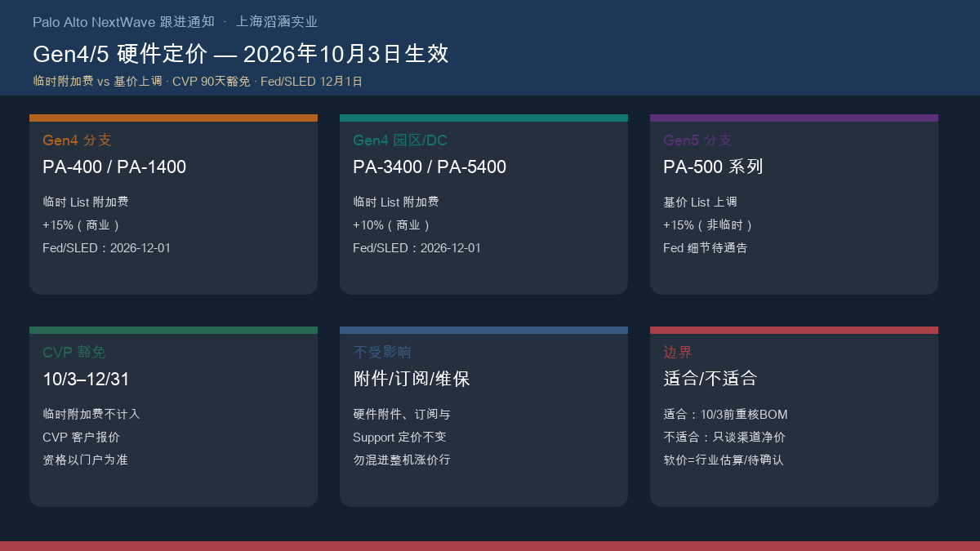Click the subtitle '临时附加费 vs 基价上调'

click(x=97, y=82)
